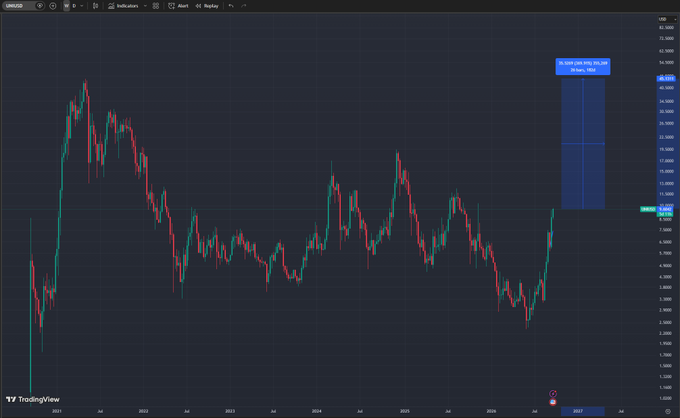Click the 2.5000 price scale label
This screenshot has width=680, height=418.
(x=665, y=322)
